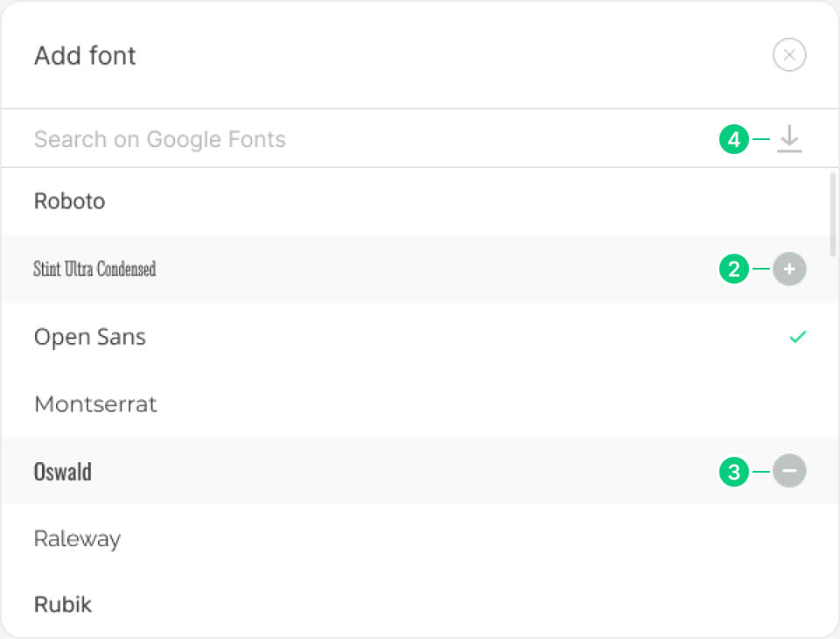The image size is (840, 639).
Task: Choose the Stint Ultra Condensed font name
Action: pos(94,269)
